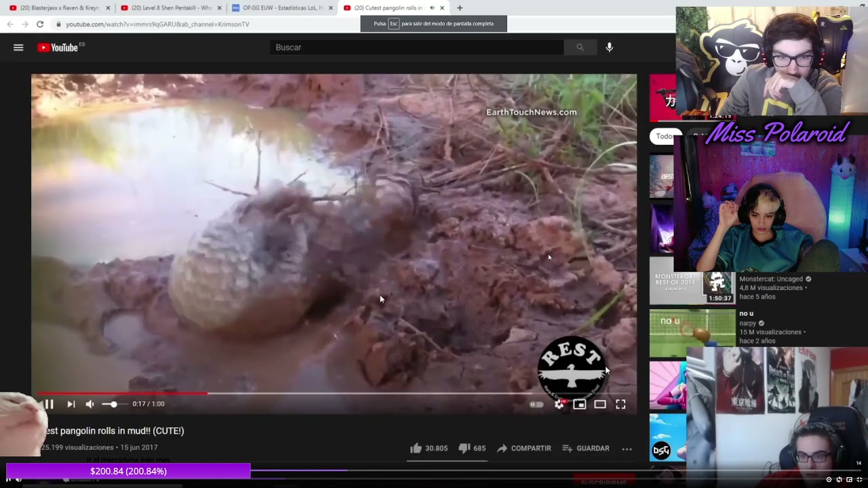868x488 pixels.
Task: Toggle the autoplay switch in player
Action: click(536, 405)
